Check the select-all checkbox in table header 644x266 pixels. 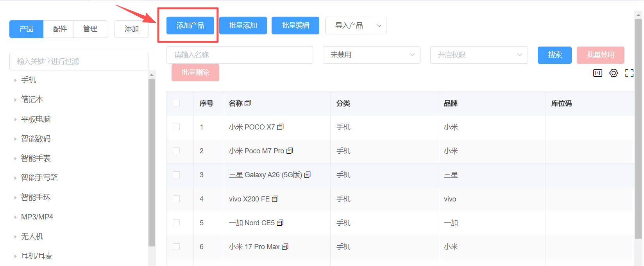tap(176, 103)
